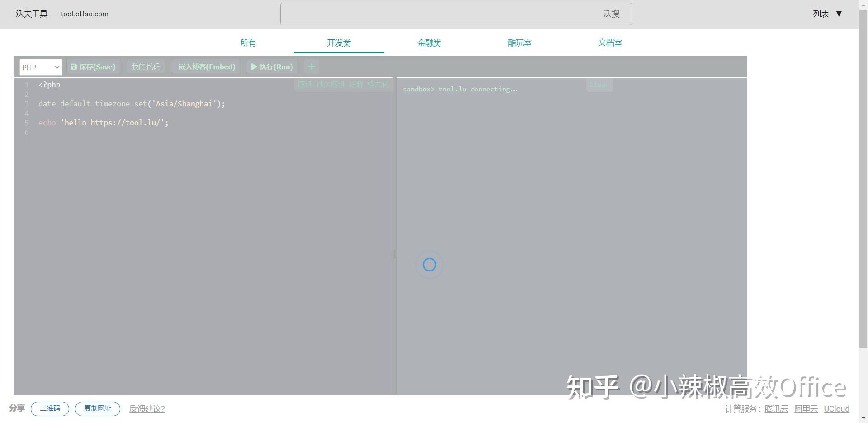This screenshot has width=868, height=423.
Task: Open 我的代码 to view saved code
Action: [146, 67]
